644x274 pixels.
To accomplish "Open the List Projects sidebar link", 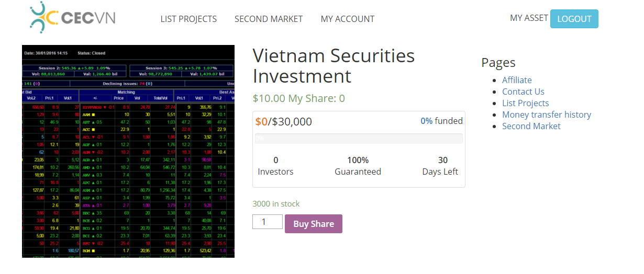I will (x=525, y=103).
